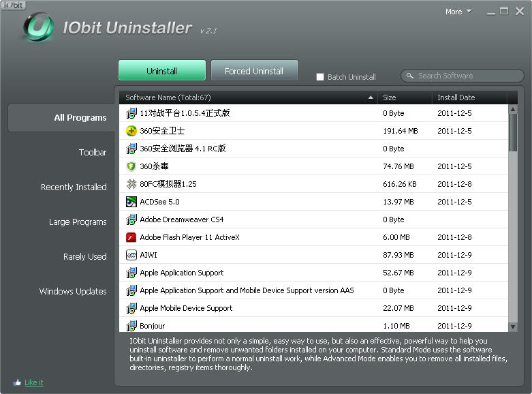
Task: Sort list by Software Name column arrow
Action: tap(371, 97)
